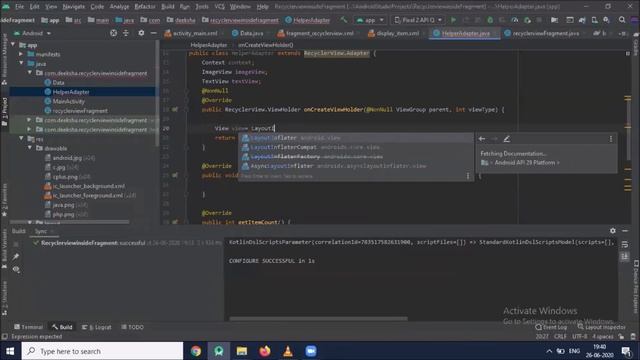This screenshot has width=640, height=360.
Task: Open File Explorer from the taskbar
Action: (242, 351)
